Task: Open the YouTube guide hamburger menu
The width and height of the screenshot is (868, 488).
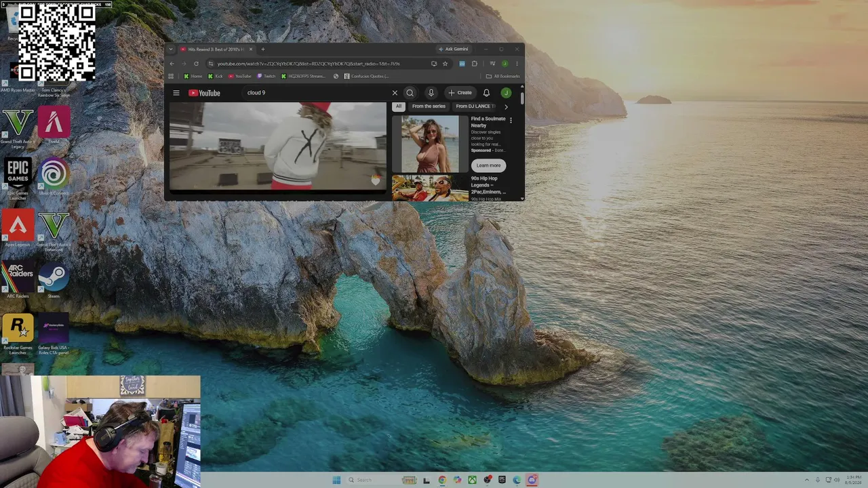Action: 176,93
